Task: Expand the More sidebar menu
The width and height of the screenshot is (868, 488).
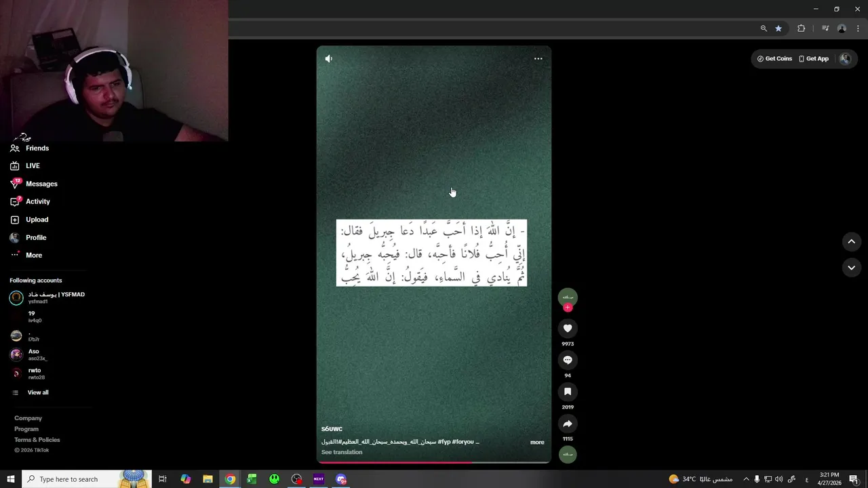Action: [26, 256]
